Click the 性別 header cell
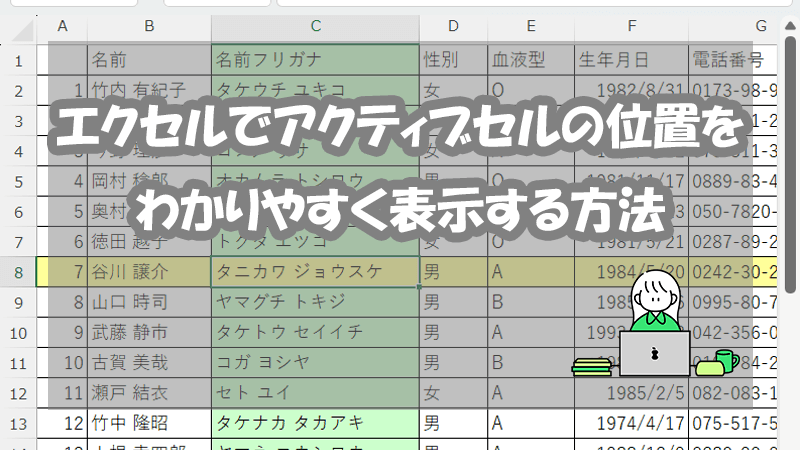Viewport: 800px width, 450px height. pos(453,59)
